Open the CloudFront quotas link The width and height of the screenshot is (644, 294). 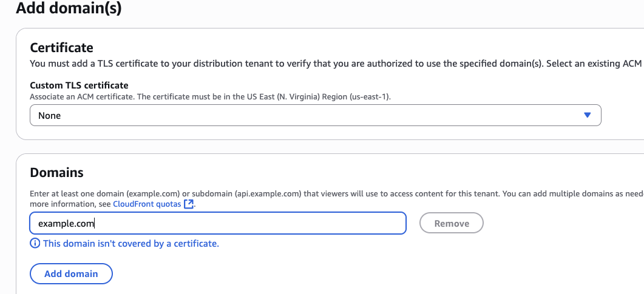(x=147, y=204)
